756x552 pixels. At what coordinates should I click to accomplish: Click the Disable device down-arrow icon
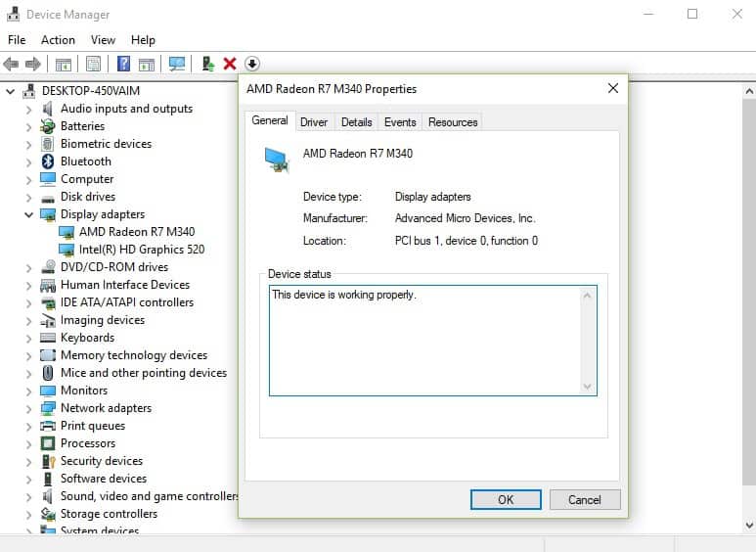coord(252,64)
